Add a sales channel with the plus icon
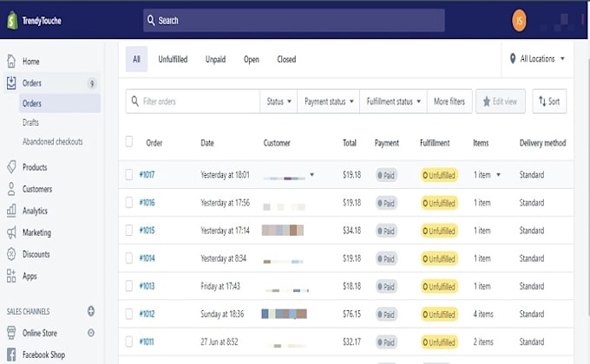Image resolution: width=590 pixels, height=364 pixels. (91, 311)
